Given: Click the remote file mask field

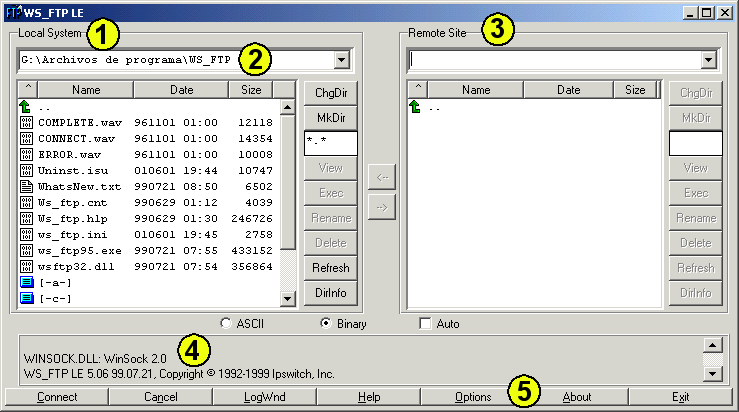Looking at the screenshot, I should click(696, 143).
